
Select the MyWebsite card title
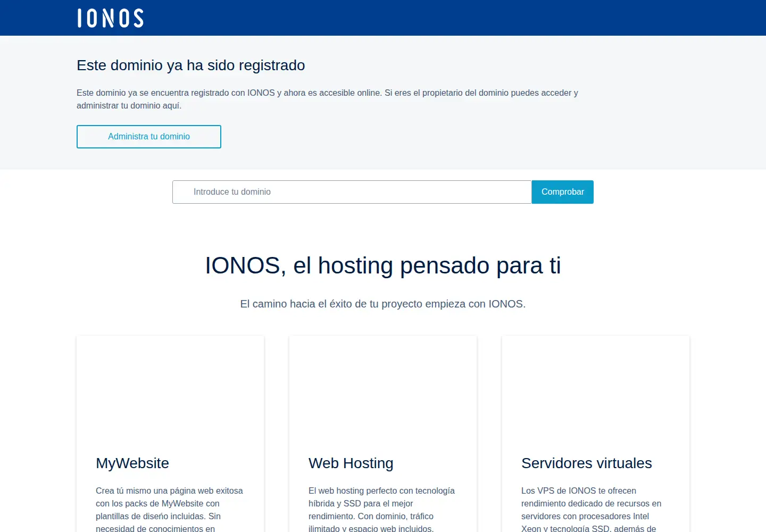(132, 463)
